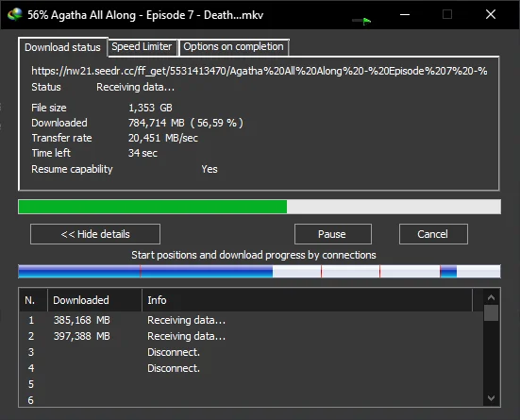Select connection row 2 with 397,388 MB

coord(251,336)
